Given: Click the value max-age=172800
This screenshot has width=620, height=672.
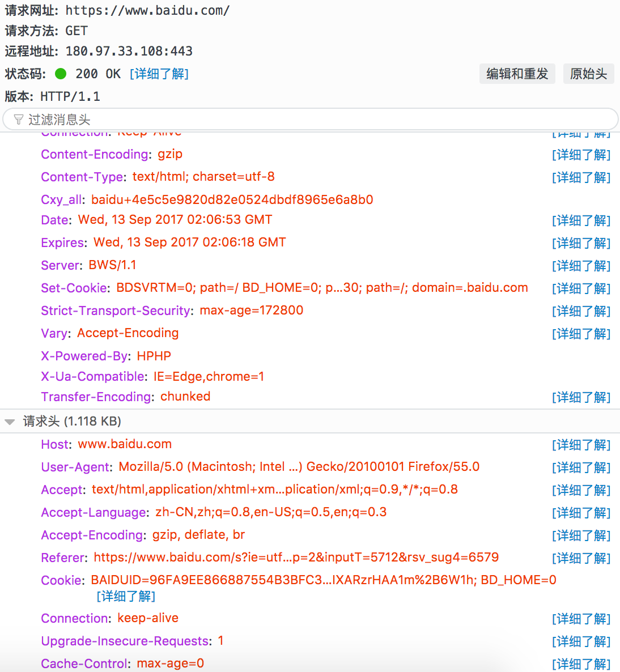Looking at the screenshot, I should click(x=252, y=311).
